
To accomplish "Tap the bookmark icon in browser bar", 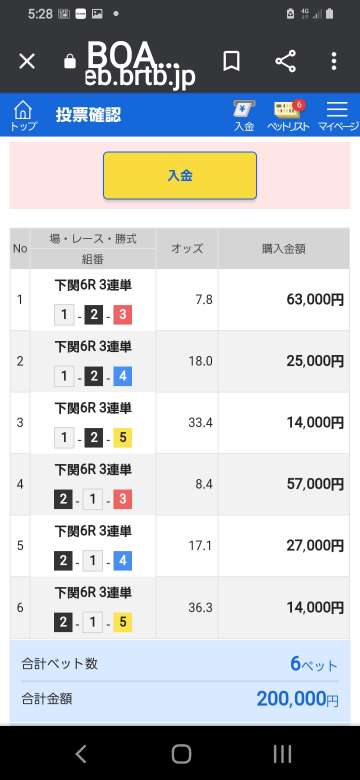I will tap(231, 62).
